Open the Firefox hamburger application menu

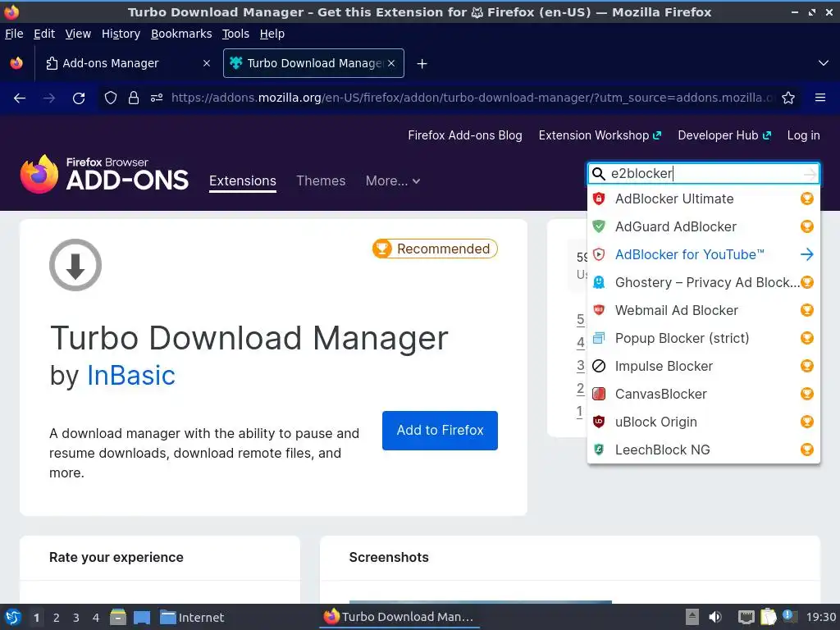(820, 98)
